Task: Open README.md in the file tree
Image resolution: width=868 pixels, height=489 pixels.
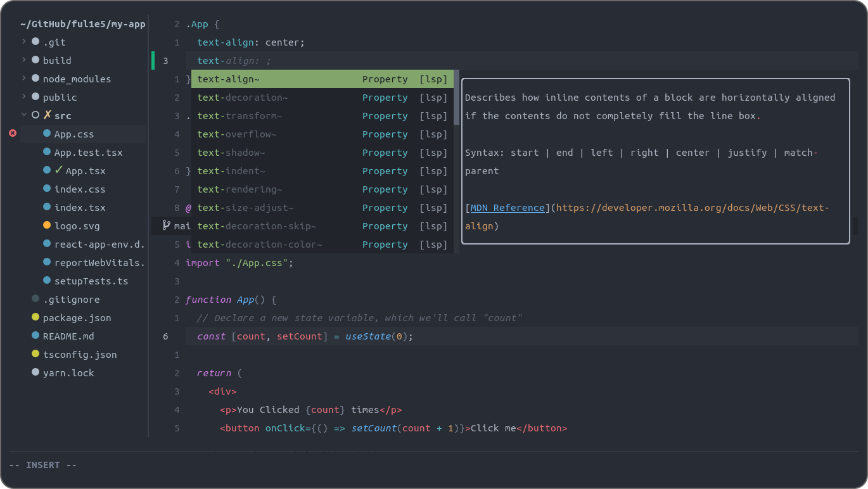Action: pyautogui.click(x=68, y=336)
